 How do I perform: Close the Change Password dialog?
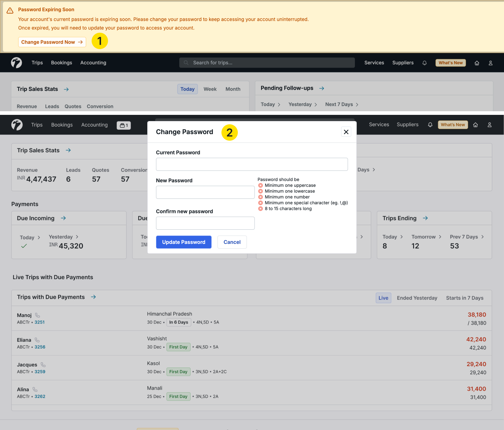click(x=346, y=132)
